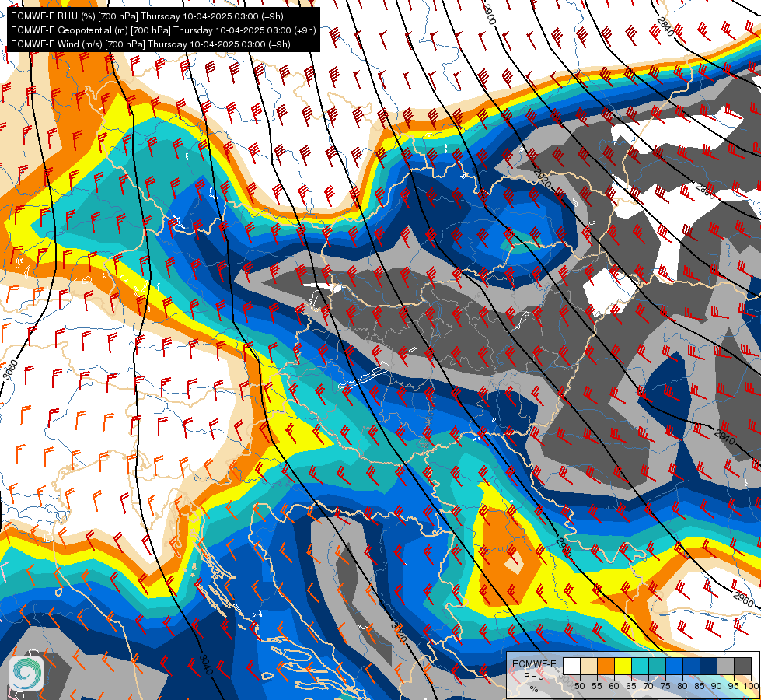Click the ECMWF-E Geopotential (m) title line
761x700 pixels.
163,30
